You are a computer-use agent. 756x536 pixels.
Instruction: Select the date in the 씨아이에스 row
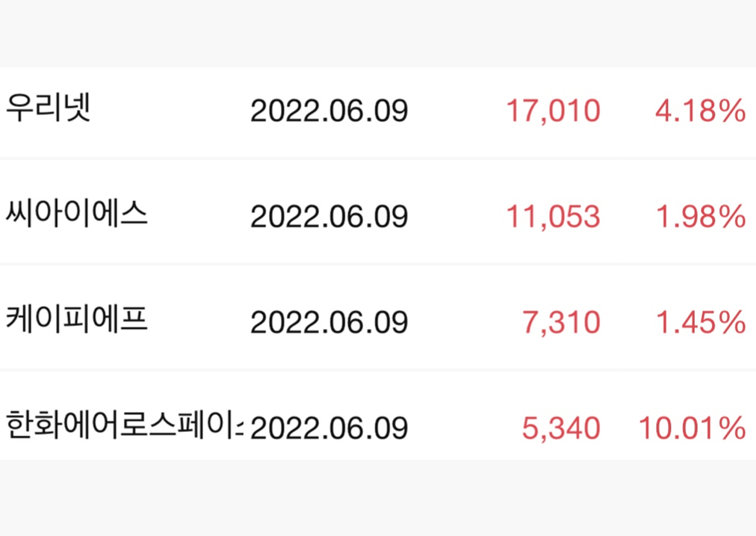329,217
